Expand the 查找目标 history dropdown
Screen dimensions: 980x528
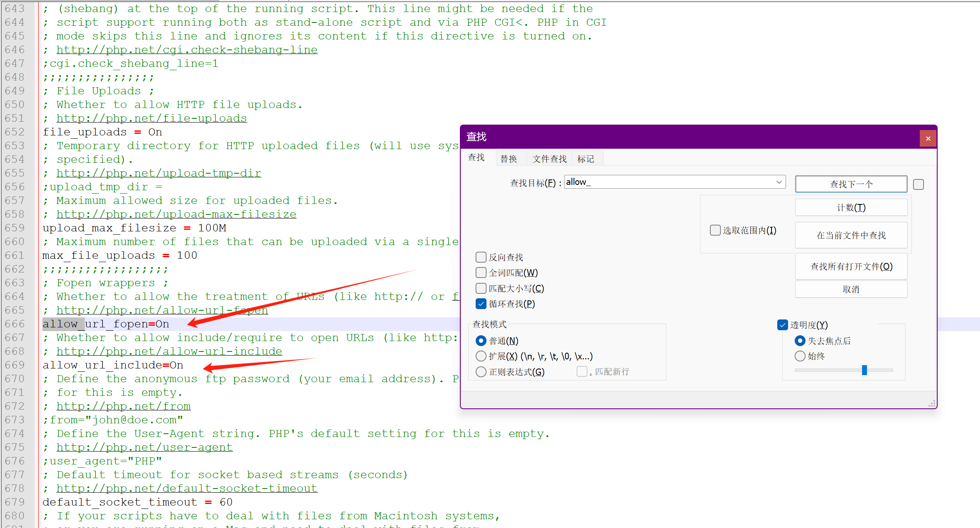tap(779, 182)
